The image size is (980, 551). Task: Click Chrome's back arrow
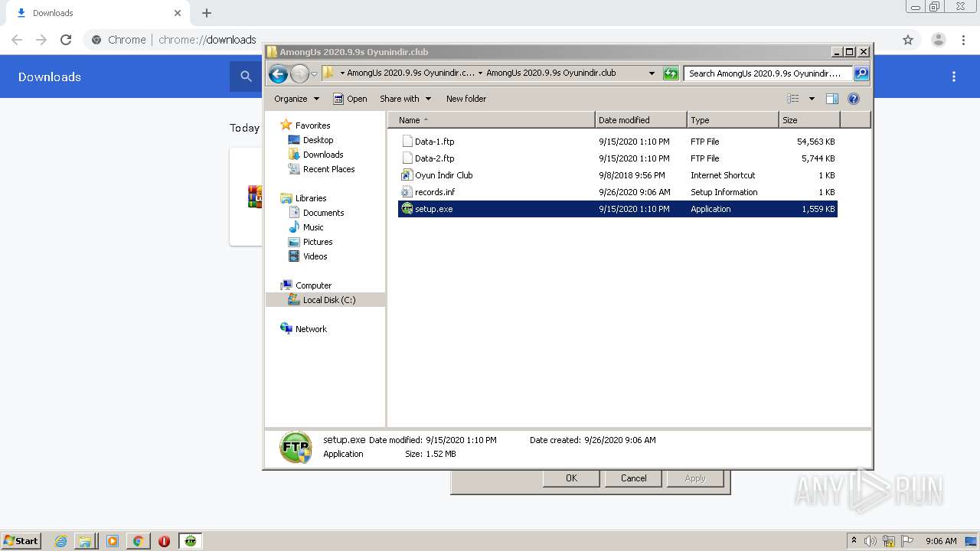17,40
